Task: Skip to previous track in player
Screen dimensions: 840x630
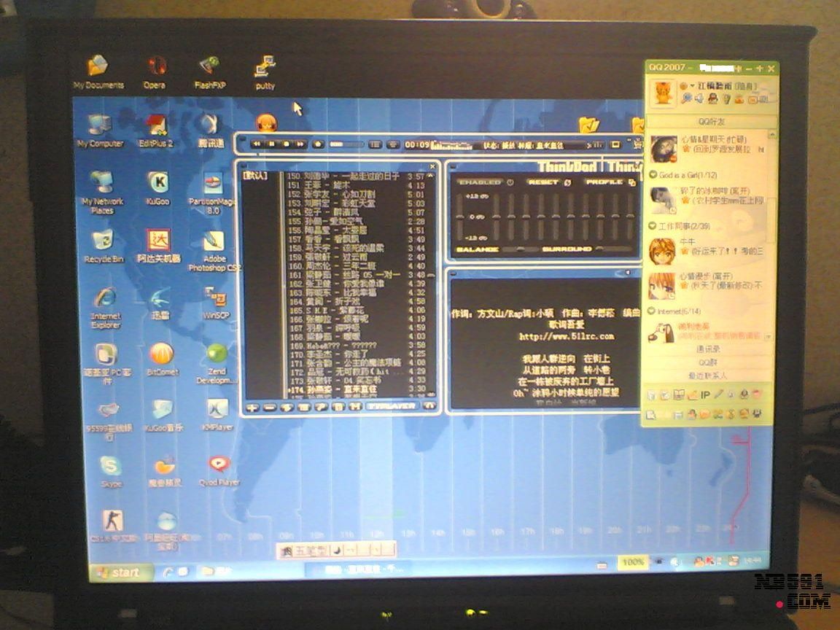Action: coord(257,144)
